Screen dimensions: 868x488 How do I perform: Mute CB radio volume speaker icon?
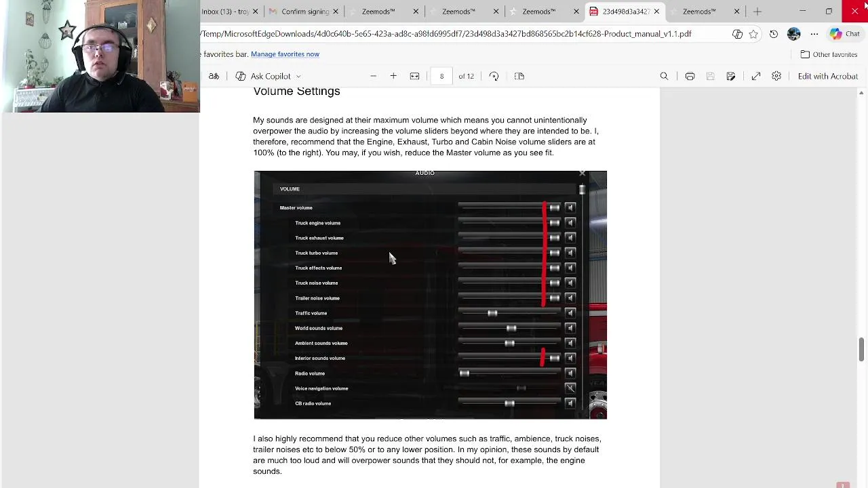[x=570, y=403]
